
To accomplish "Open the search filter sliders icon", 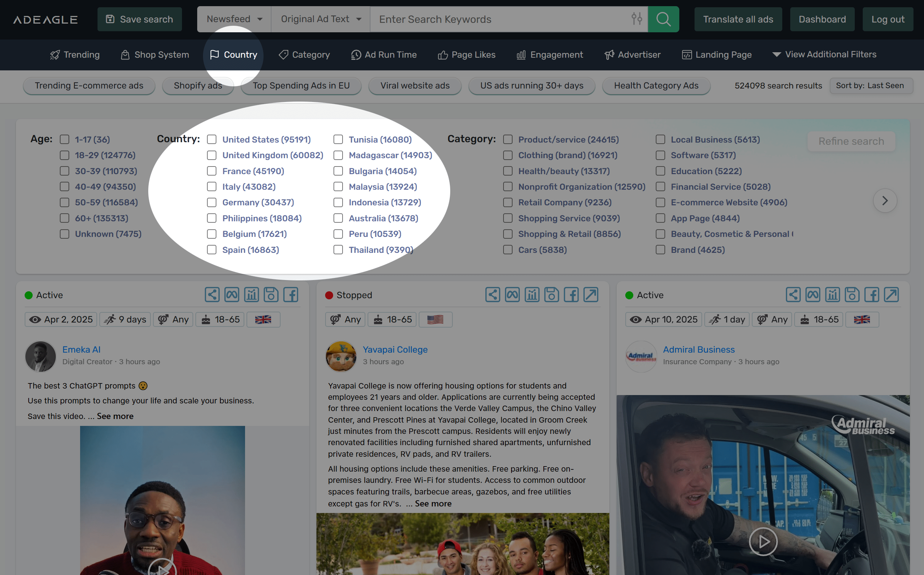I will pos(637,19).
